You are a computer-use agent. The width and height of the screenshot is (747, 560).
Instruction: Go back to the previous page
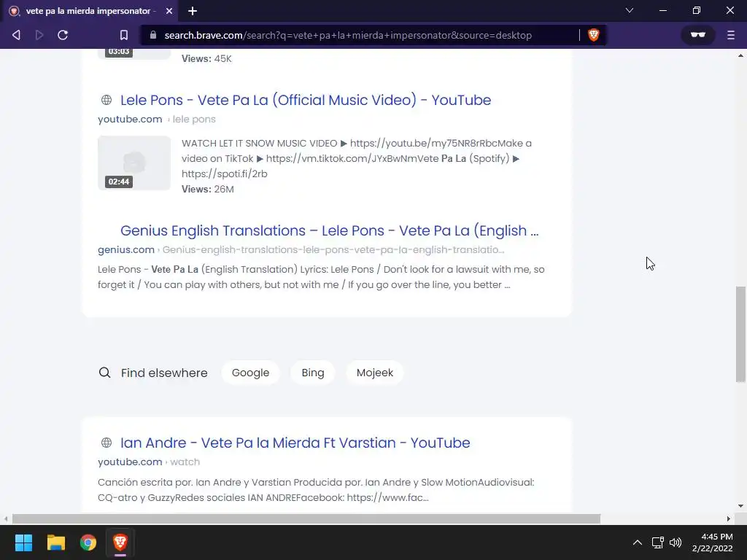click(x=16, y=35)
